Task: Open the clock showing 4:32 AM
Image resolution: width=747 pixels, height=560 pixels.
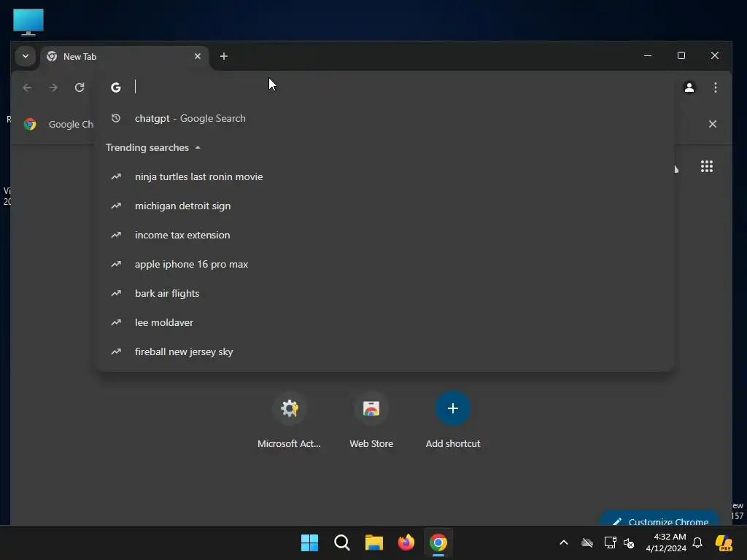Action: (666, 542)
